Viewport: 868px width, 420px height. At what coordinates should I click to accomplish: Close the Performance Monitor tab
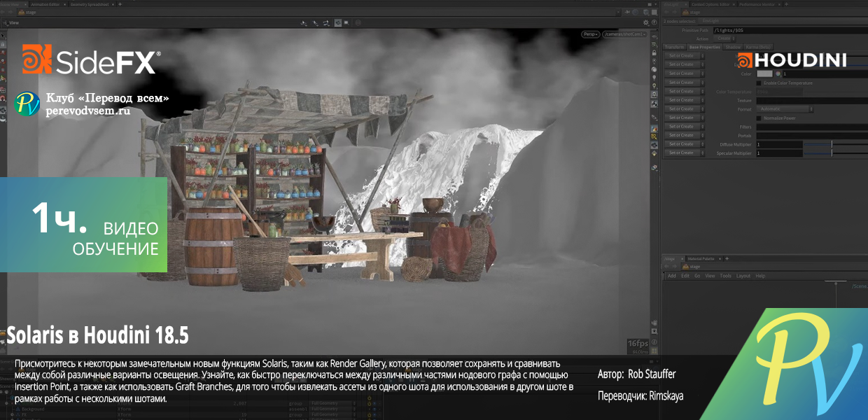click(x=779, y=4)
